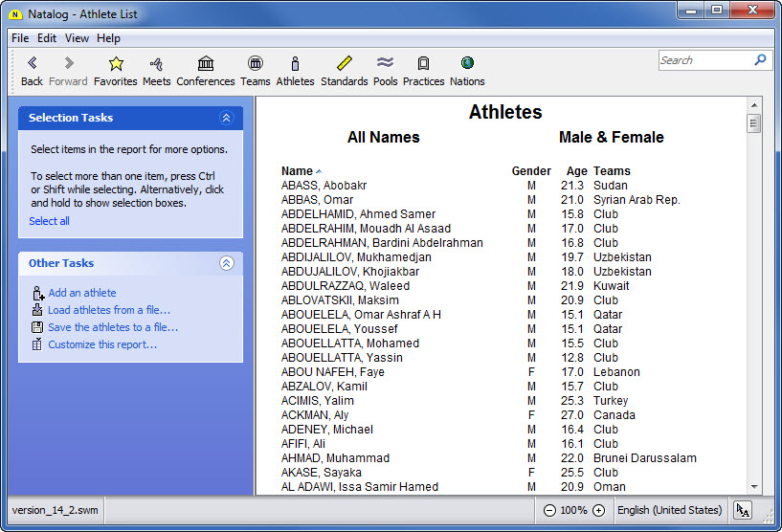Collapse the Other Tasks panel
This screenshot has width=782, height=532.
227,263
